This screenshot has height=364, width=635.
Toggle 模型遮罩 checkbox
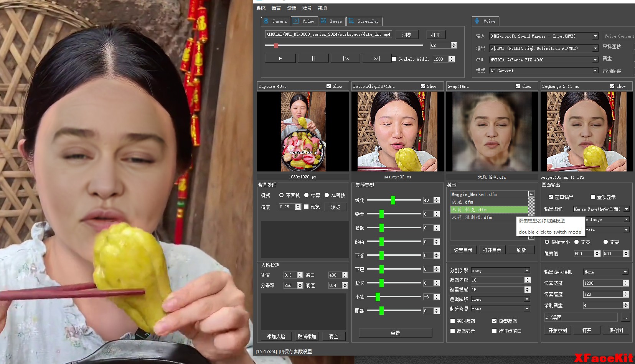pos(494,321)
